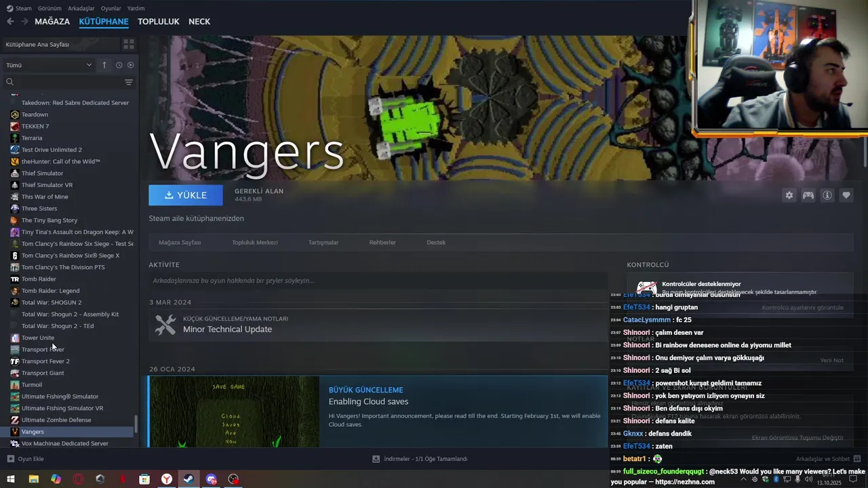The height and width of the screenshot is (488, 868).
Task: Open the Görünüm menu
Action: pos(49,8)
